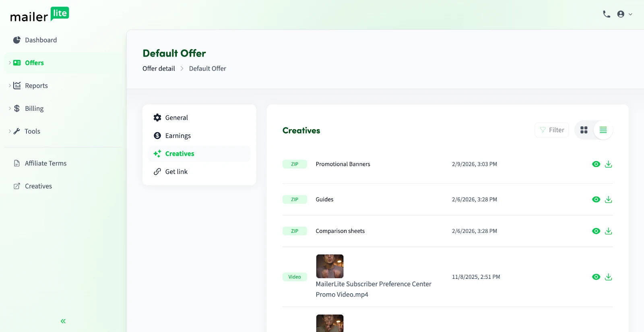
Task: Download the Guides ZIP file
Action: [608, 199]
